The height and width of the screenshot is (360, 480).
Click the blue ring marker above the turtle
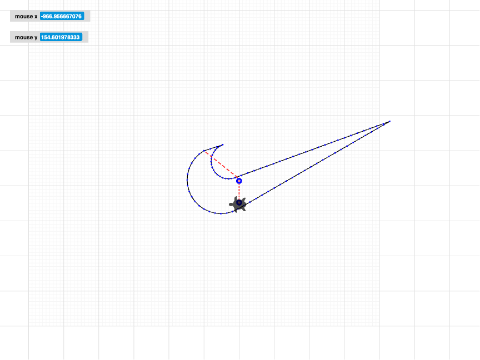pyautogui.click(x=239, y=181)
